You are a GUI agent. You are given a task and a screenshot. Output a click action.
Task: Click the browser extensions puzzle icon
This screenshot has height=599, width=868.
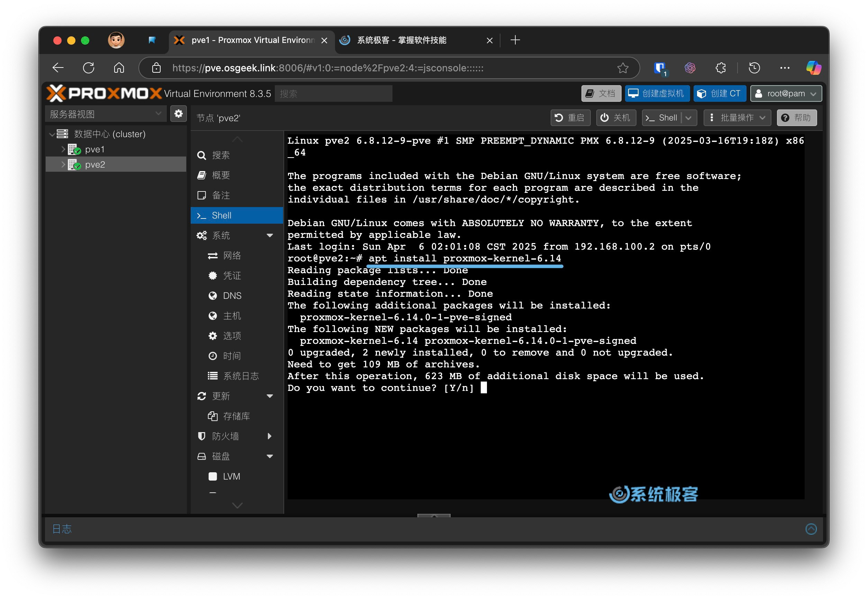point(720,68)
